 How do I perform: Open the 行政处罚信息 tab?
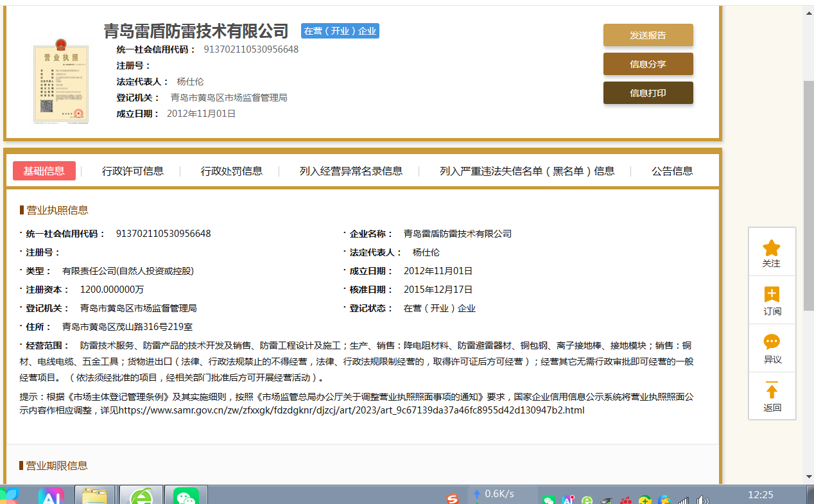[232, 171]
